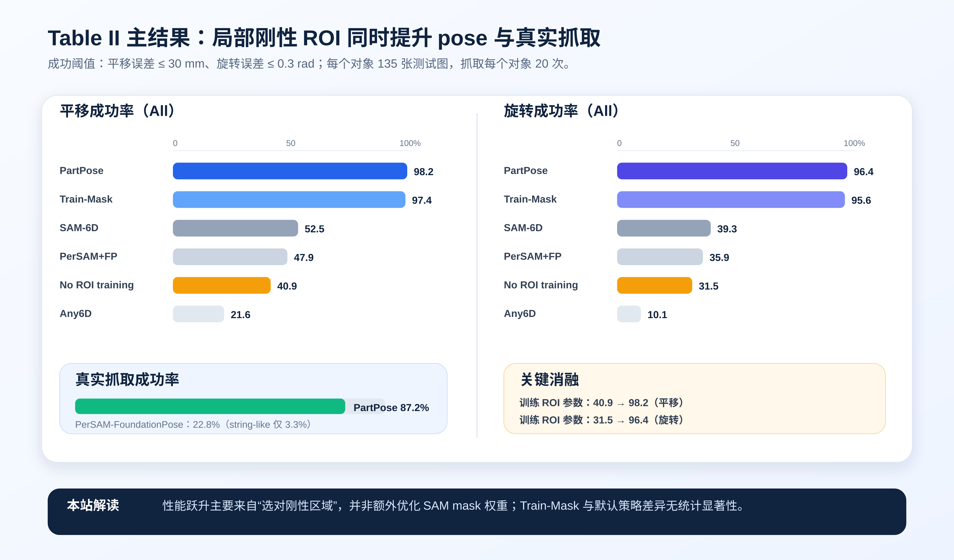
Task: Select the value 47.9 beside PerSAM+FP
Action: pos(304,258)
